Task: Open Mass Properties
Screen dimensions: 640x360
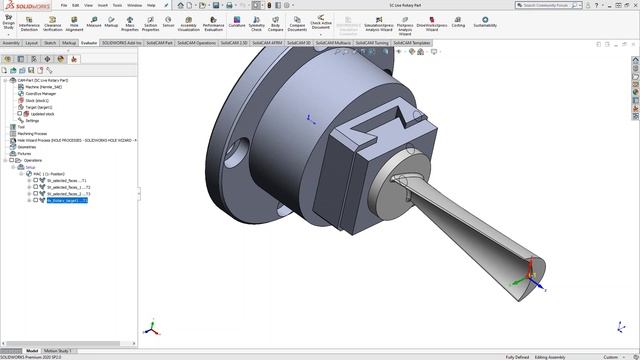Action: (x=130, y=24)
